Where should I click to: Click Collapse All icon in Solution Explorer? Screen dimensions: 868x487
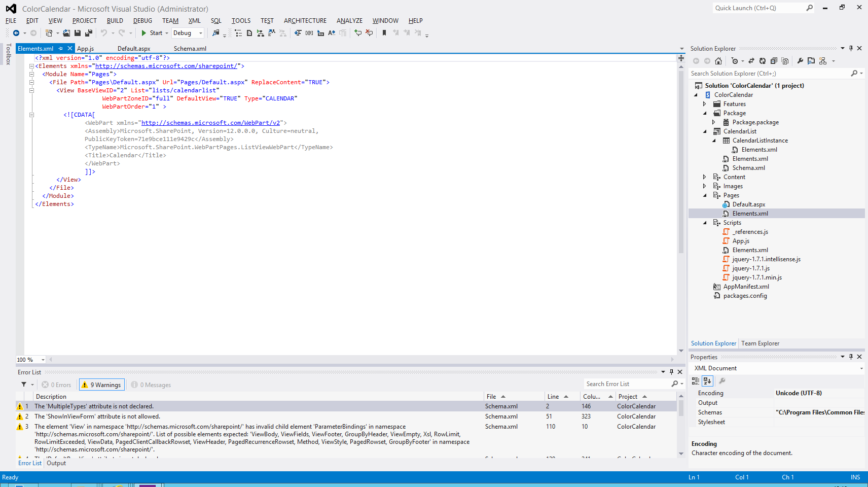(774, 61)
